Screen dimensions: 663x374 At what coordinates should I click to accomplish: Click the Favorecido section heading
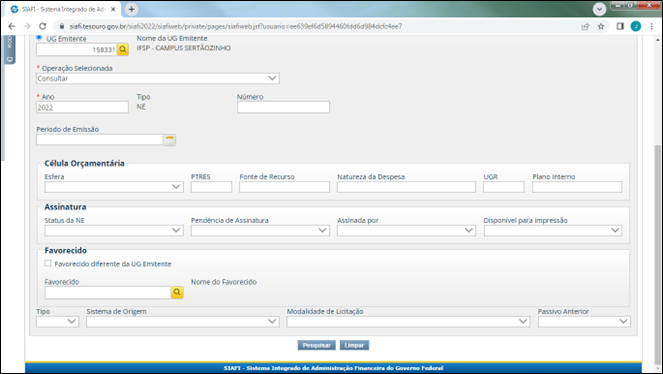(x=66, y=250)
